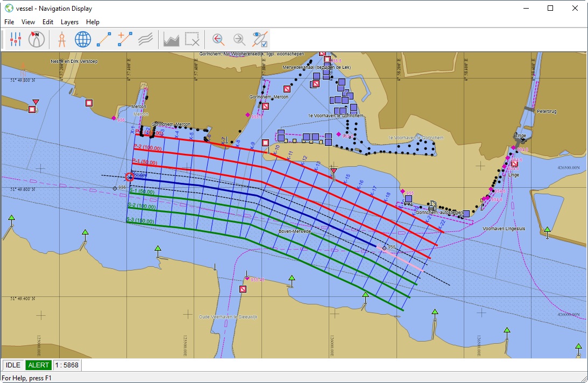The height and width of the screenshot is (383, 588).
Task: Open the display settings sliders tool
Action: [15, 39]
